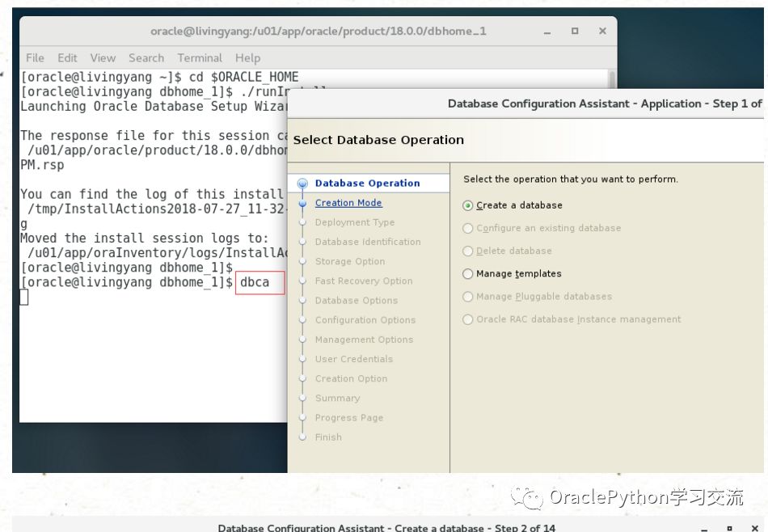
Task: Click the Creation Mode step link
Action: (x=348, y=203)
